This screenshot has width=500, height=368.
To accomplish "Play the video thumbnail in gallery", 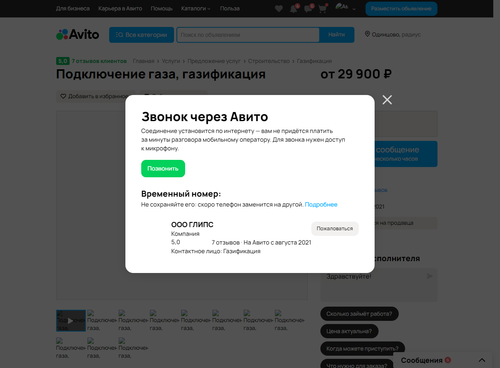I will tap(71, 321).
